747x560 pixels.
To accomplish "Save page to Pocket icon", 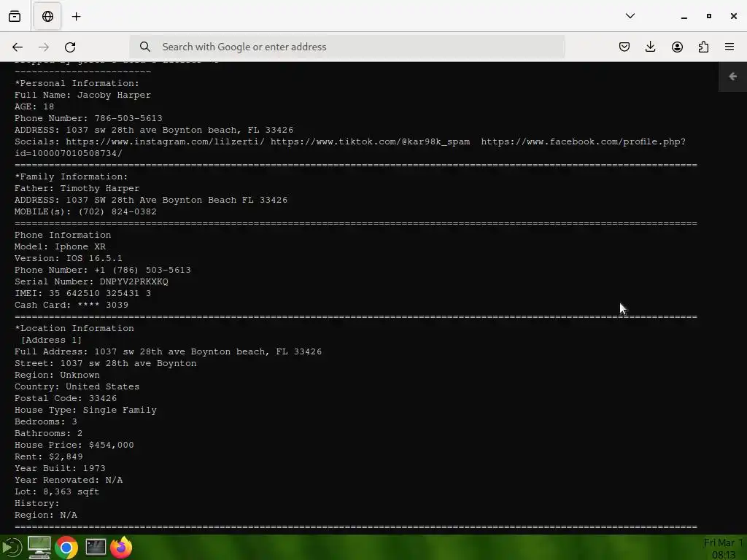I will point(624,47).
